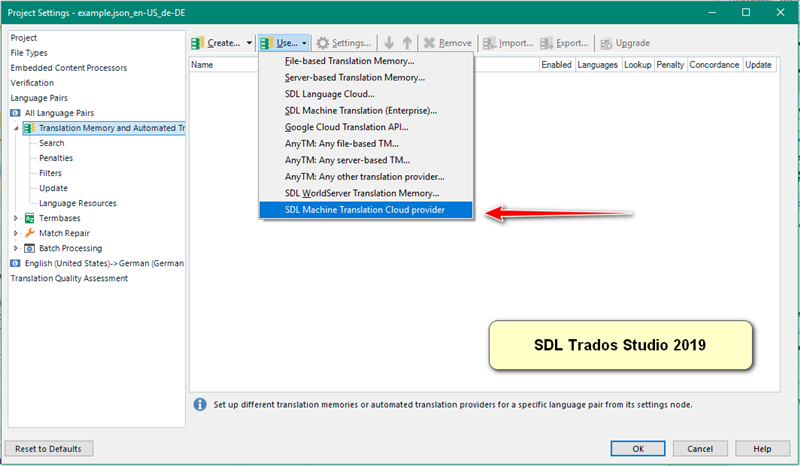Select SDL Language Cloud menu entry
The width and height of the screenshot is (800, 466).
(x=366, y=94)
